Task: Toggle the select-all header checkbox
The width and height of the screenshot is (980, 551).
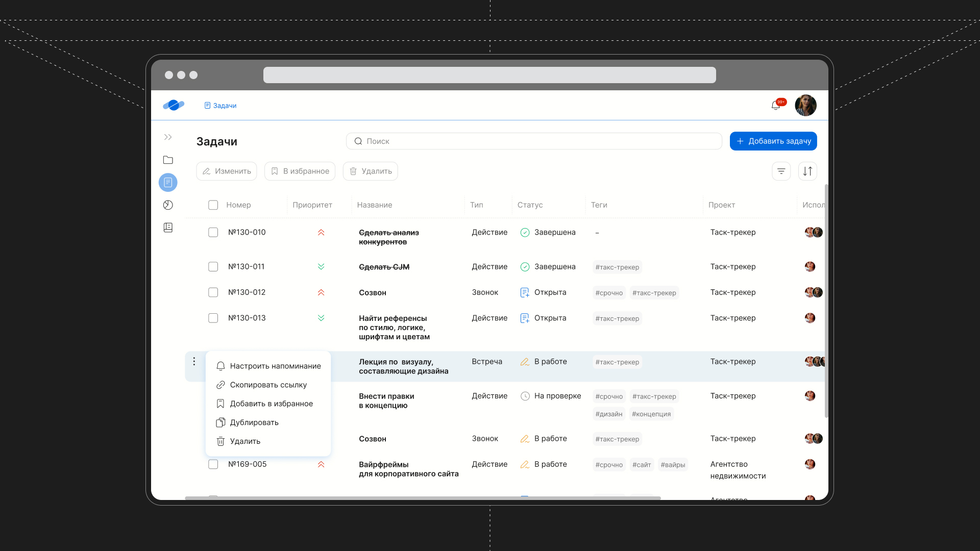Action: click(x=213, y=205)
